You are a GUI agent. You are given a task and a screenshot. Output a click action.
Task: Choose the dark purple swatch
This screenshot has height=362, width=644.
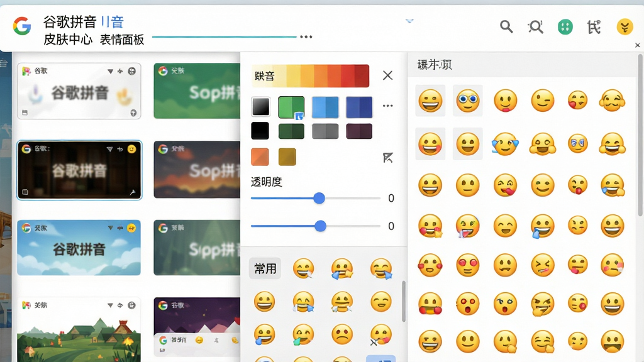coord(359,131)
